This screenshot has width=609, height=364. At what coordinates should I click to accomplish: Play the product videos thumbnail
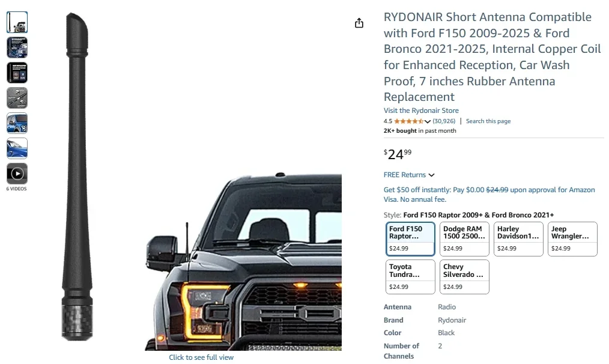tap(17, 174)
